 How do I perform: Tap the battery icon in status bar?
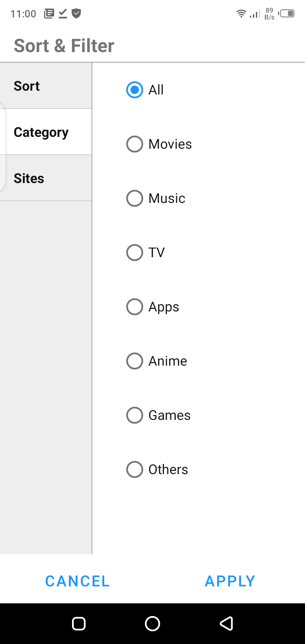click(x=287, y=14)
